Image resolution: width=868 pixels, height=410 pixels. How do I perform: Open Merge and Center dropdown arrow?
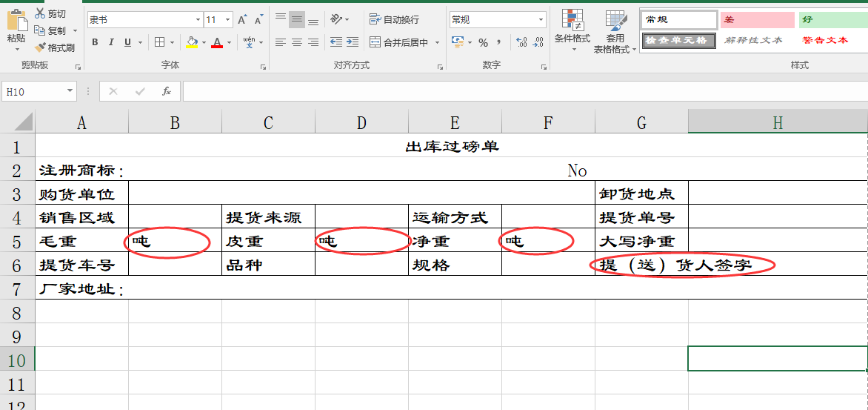click(437, 42)
